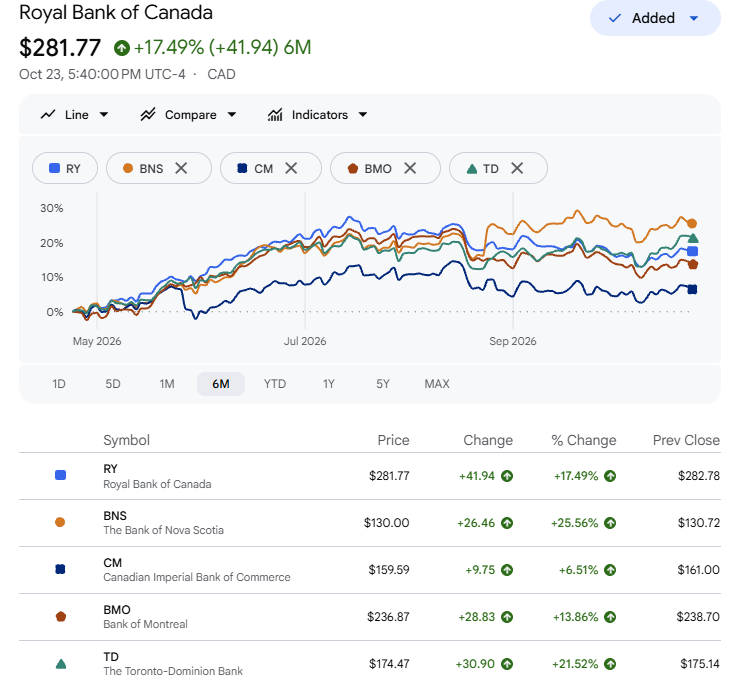Click the up arrow beside +30.90
Viewport: 736px width, 680px height.
pyautogui.click(x=507, y=664)
